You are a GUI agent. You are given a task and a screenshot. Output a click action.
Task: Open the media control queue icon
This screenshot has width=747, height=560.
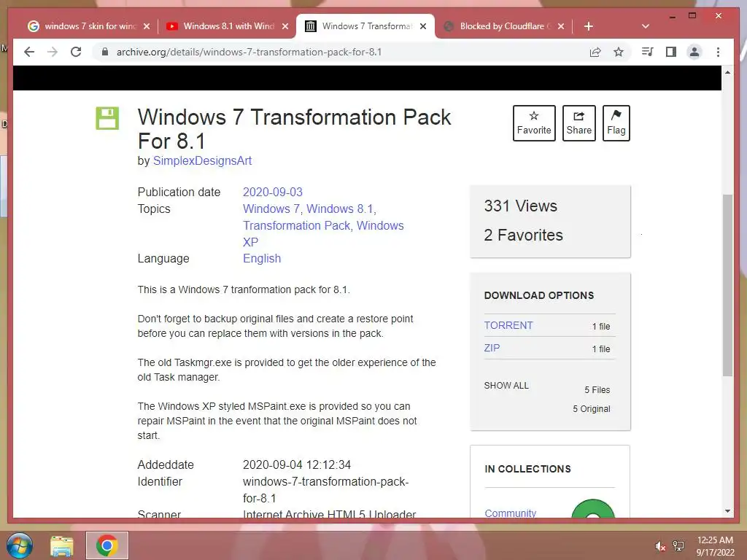pyautogui.click(x=648, y=52)
